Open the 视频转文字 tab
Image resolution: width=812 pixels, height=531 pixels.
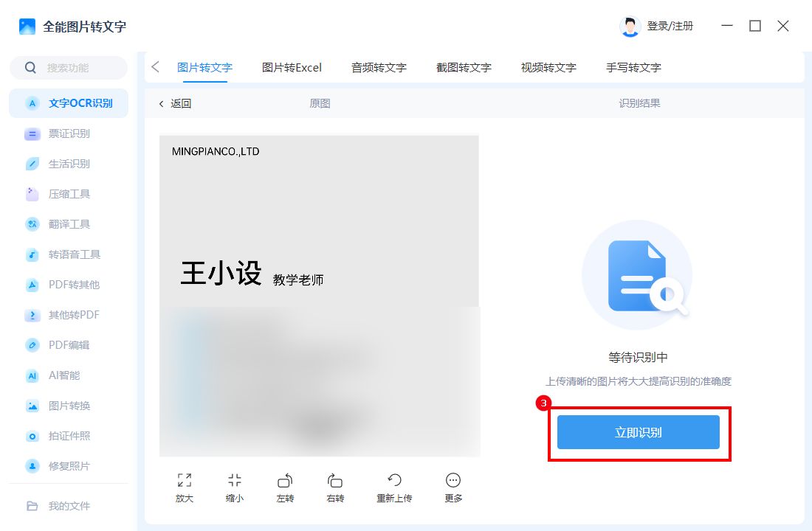(548, 67)
